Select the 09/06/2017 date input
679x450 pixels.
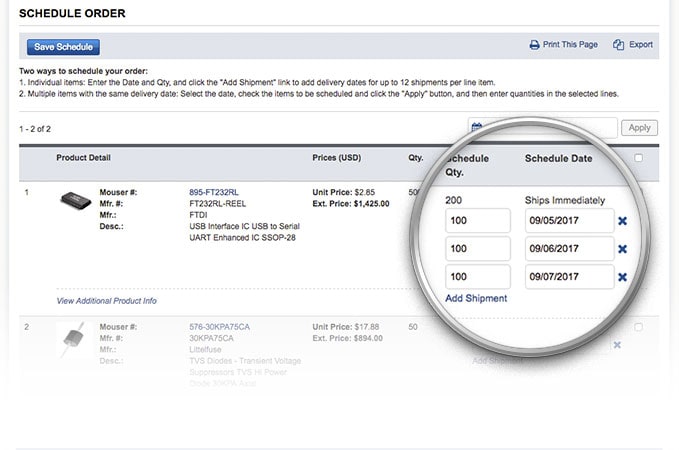tap(568, 249)
